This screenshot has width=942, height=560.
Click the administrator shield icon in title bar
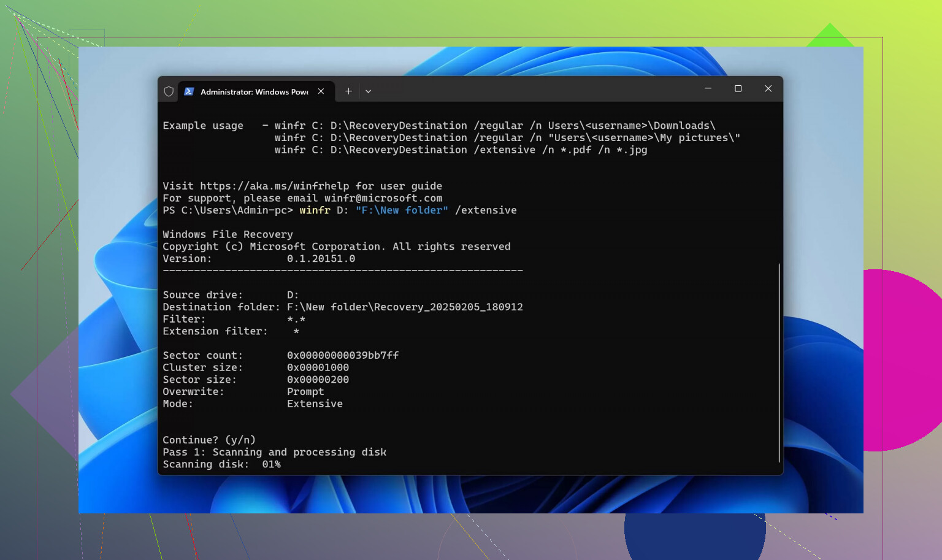(x=169, y=91)
